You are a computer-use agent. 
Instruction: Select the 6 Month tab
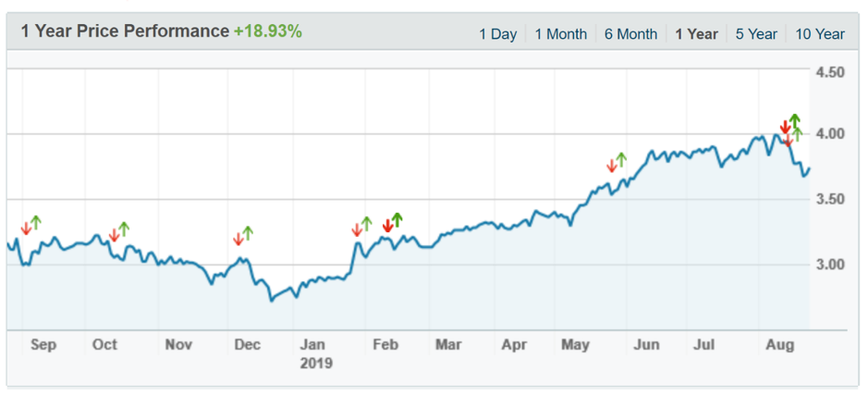tap(630, 34)
